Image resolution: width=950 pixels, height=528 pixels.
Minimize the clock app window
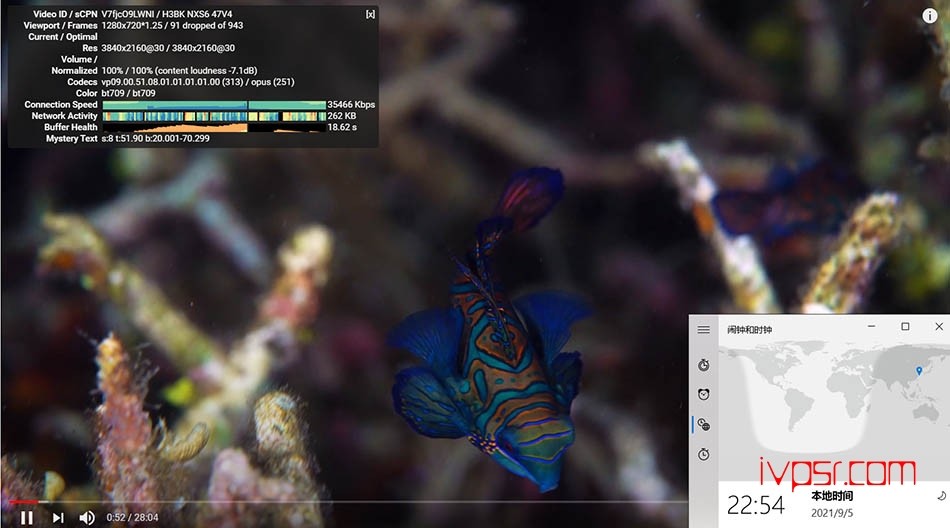click(871, 326)
